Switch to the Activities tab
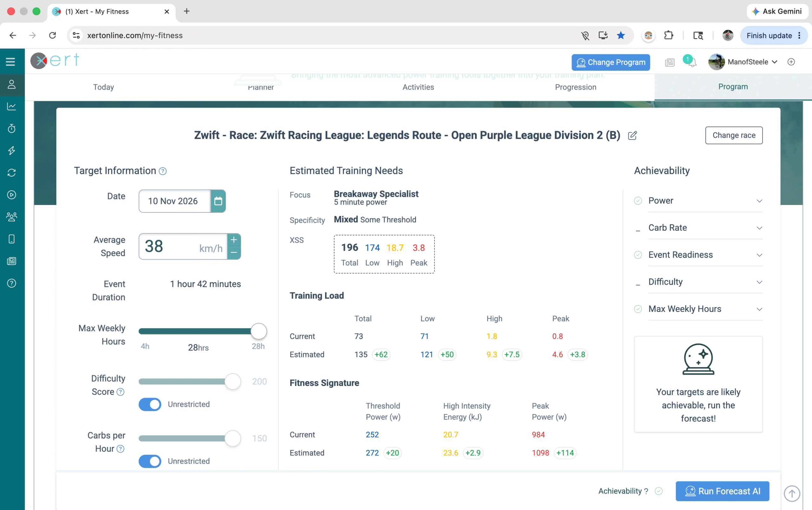The image size is (812, 510). [x=418, y=87]
